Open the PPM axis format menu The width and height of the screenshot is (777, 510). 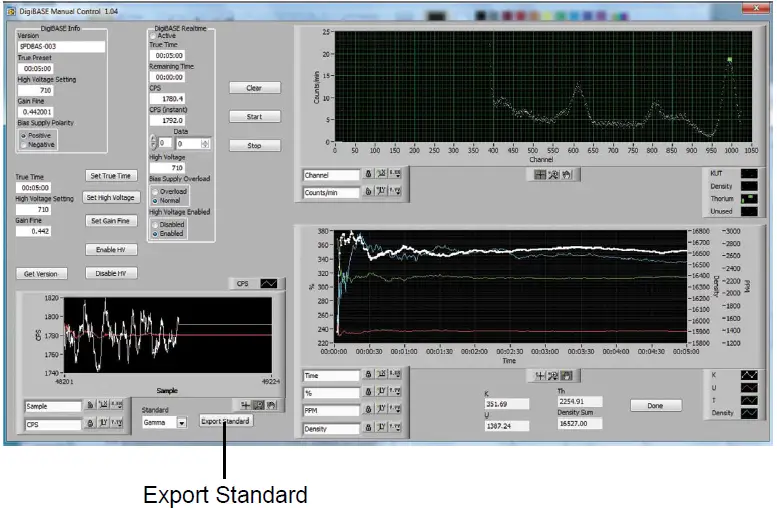tap(395, 409)
